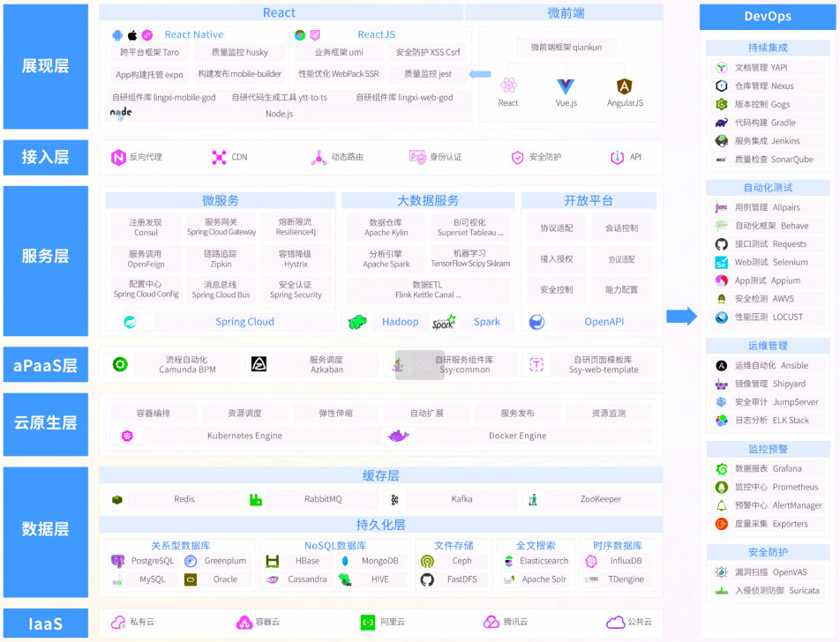
Task: Click the 阿里云 icon in IaaS
Action: (367, 623)
